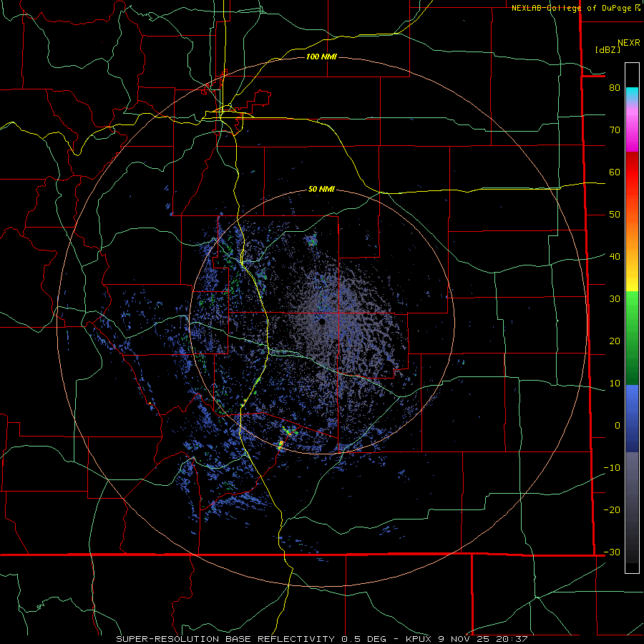Click the 50 NMI range ring label
Screen dimensions: 644x644
[x=321, y=189]
